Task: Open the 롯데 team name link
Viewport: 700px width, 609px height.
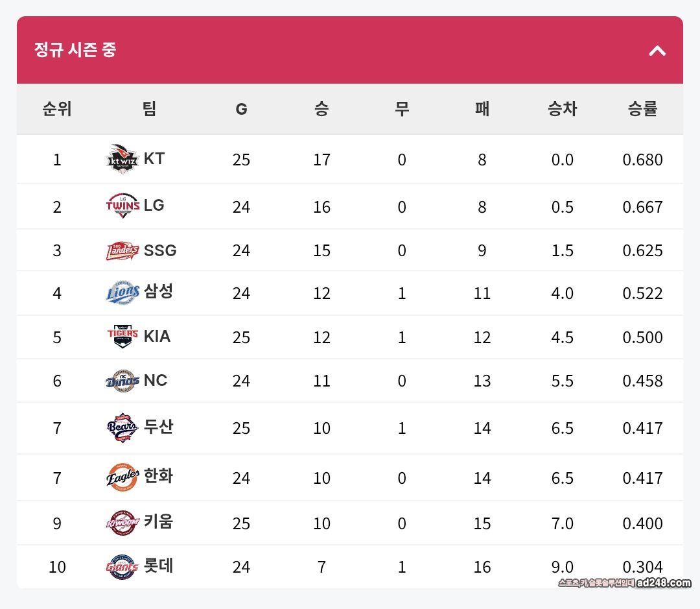Action: (x=159, y=566)
